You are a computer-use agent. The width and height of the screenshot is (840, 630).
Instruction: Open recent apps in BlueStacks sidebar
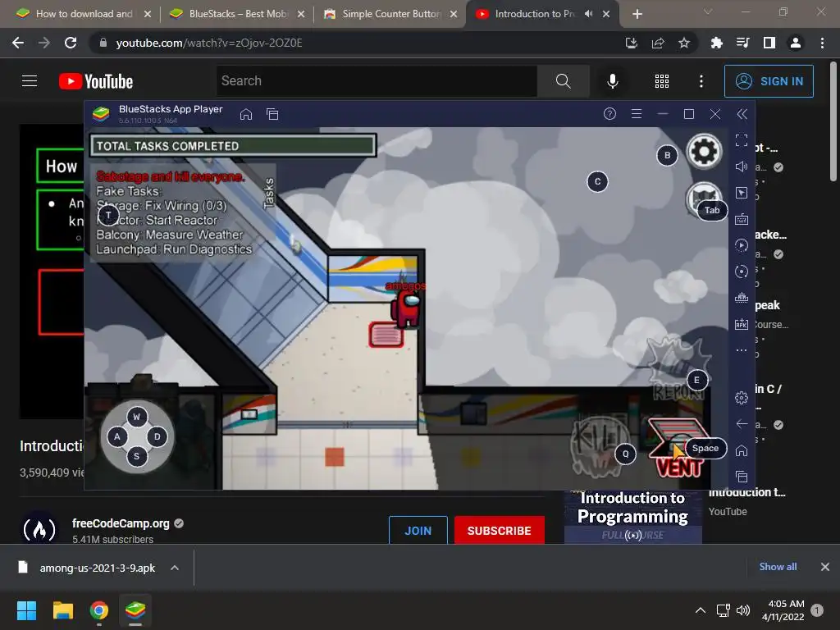(742, 477)
